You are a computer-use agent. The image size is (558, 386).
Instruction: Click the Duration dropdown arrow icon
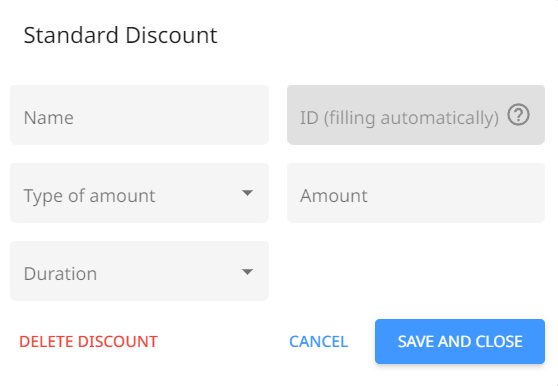[x=247, y=272]
